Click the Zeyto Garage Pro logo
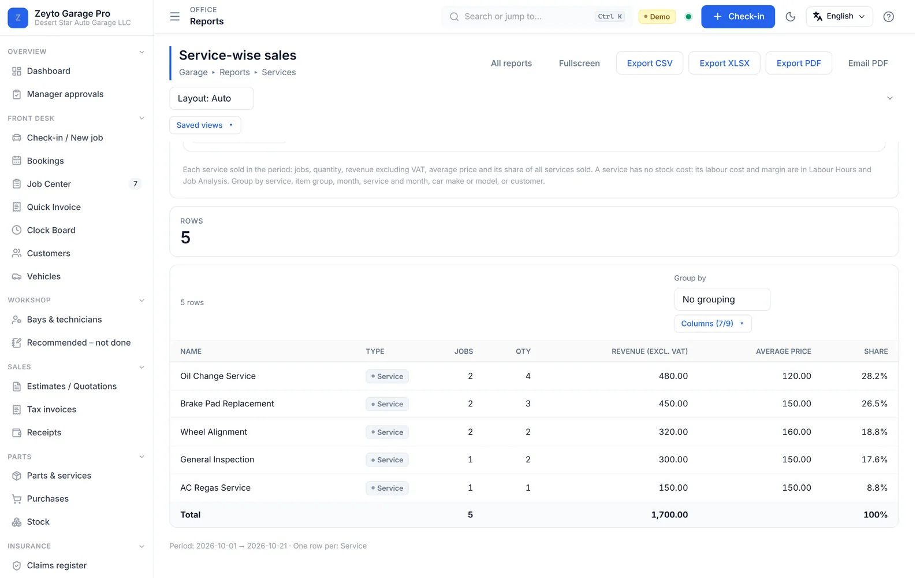The height and width of the screenshot is (578, 924). 18,18
